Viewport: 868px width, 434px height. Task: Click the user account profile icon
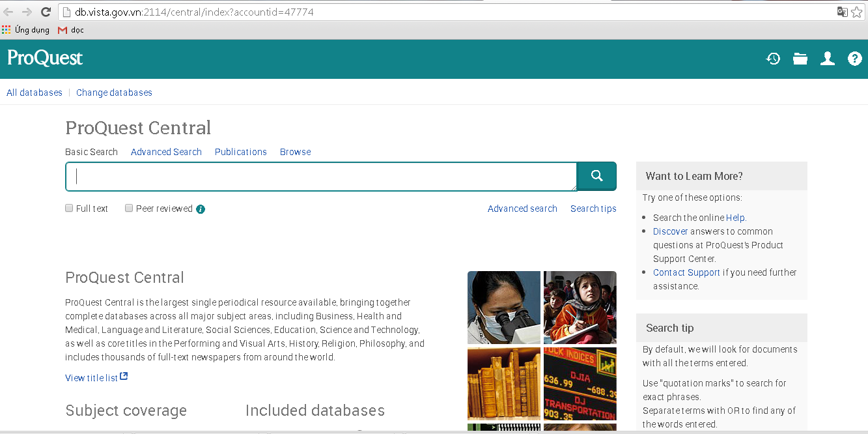[828, 59]
